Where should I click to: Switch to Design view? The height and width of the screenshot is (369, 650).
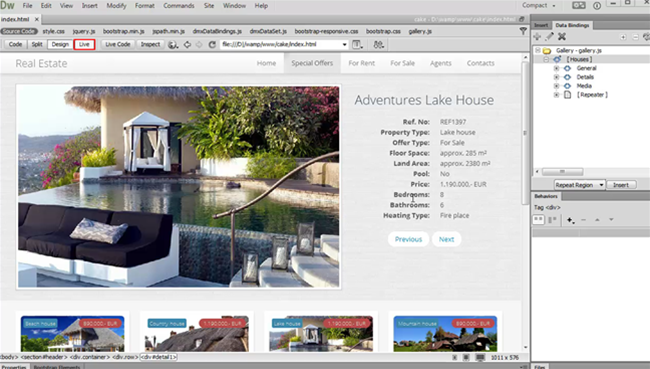click(60, 44)
